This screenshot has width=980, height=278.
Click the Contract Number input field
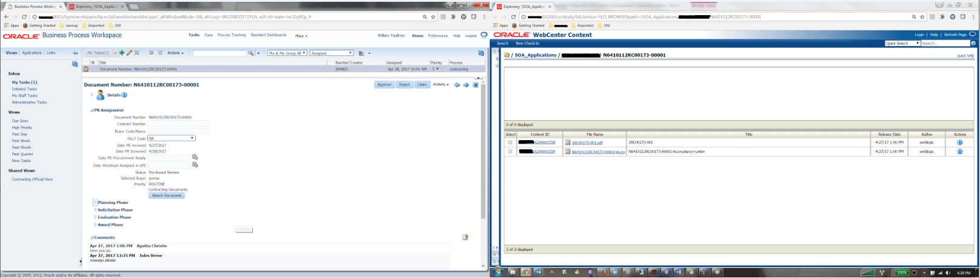[x=179, y=124]
